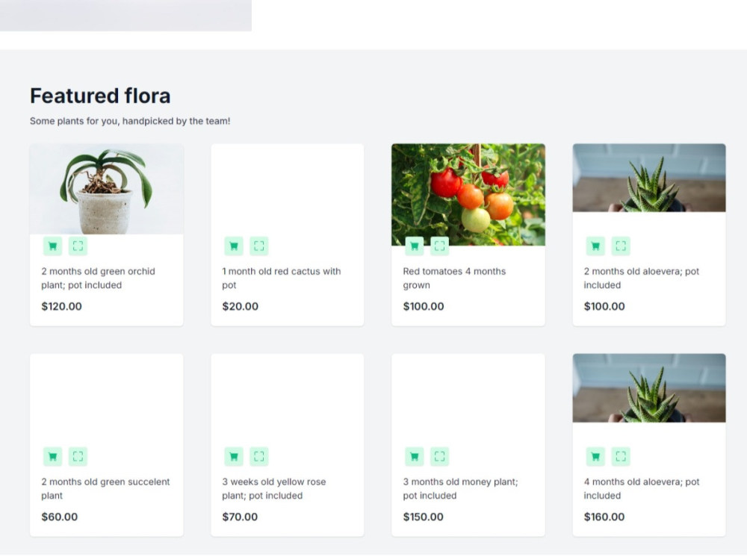Open quick view for 4 months aloevera
This screenshot has width=747, height=560.
pos(621,457)
